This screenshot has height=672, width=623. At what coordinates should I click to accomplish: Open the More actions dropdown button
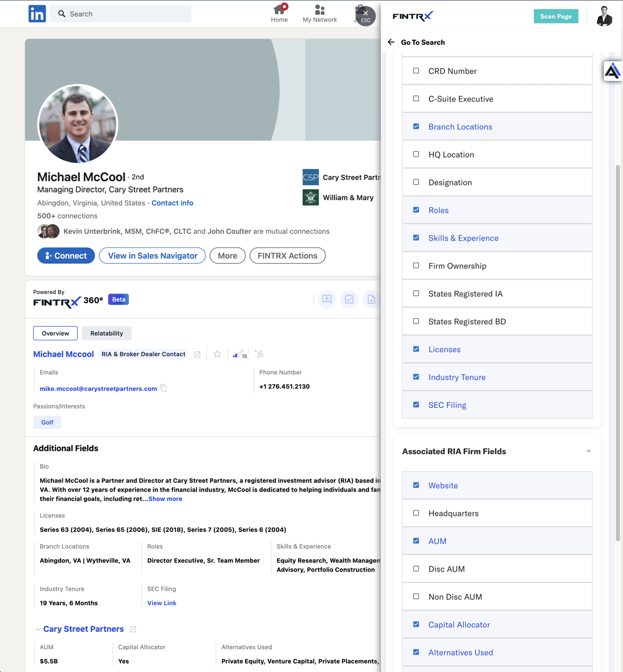point(228,255)
